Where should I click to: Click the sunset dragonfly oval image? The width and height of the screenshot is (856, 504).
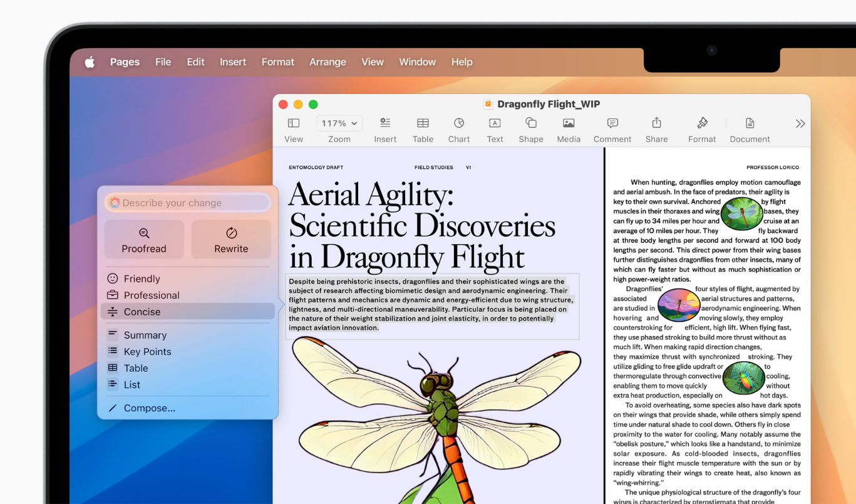(679, 305)
